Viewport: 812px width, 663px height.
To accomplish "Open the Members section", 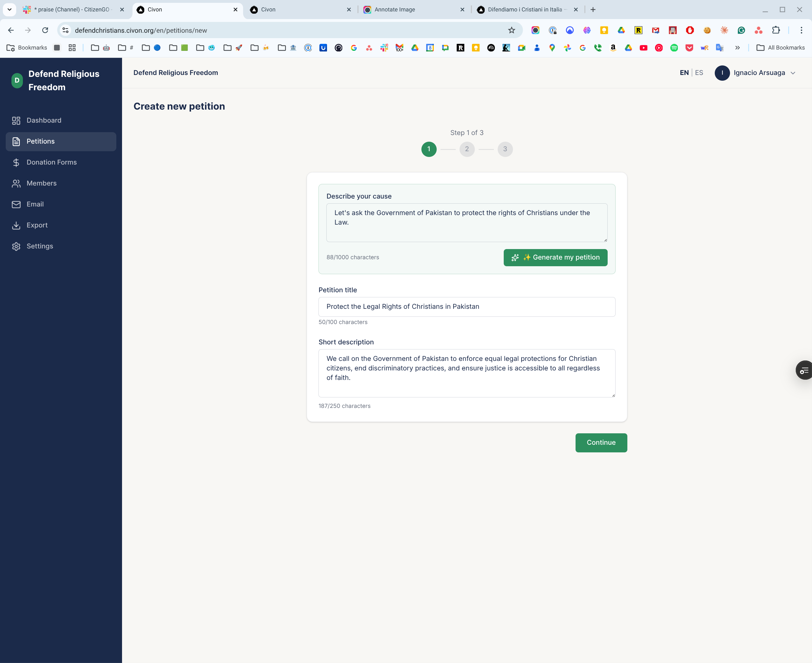I will coord(41,183).
